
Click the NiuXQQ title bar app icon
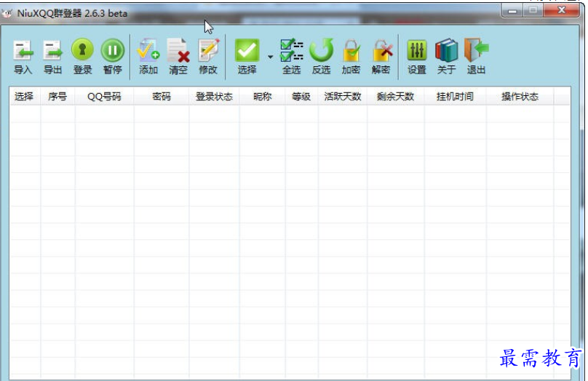coord(7,14)
